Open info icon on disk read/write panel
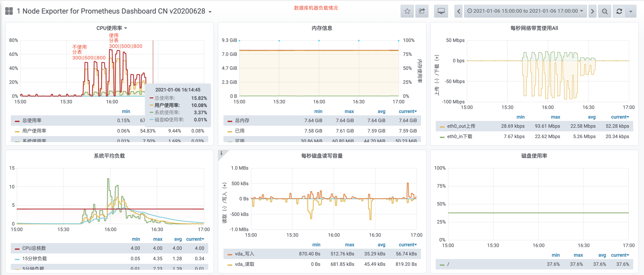 coord(221,153)
